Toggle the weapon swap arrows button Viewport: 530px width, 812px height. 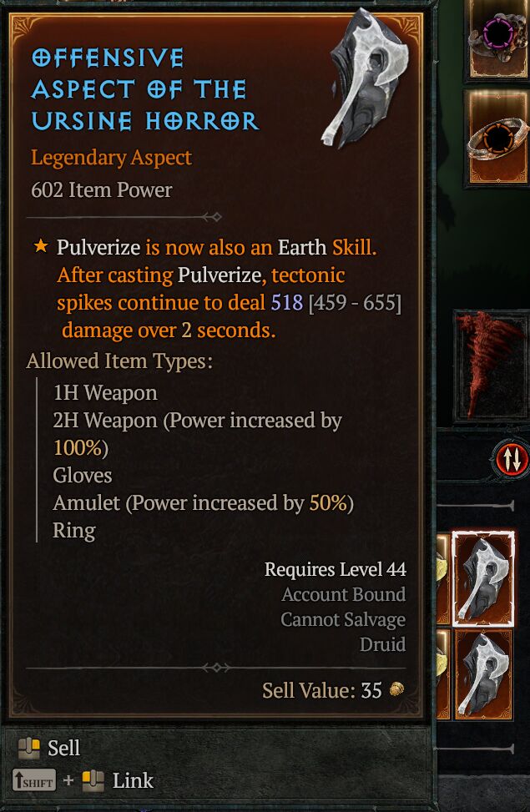click(x=510, y=459)
